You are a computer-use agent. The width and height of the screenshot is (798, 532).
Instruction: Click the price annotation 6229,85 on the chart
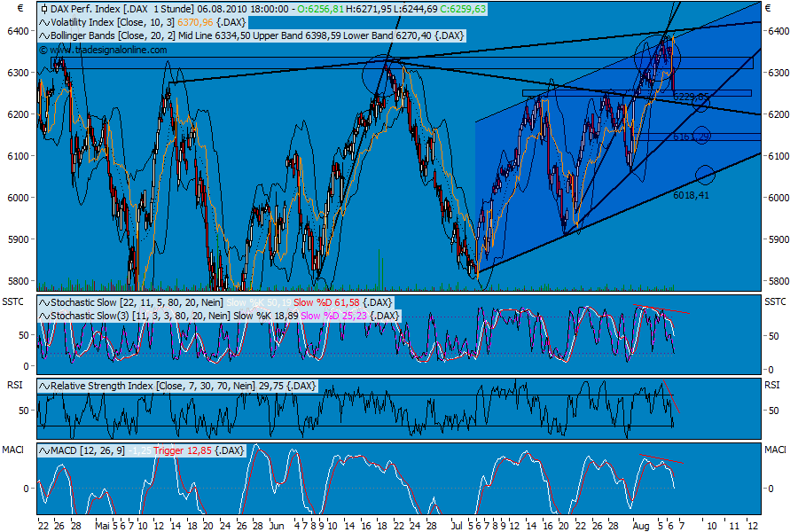coord(691,97)
